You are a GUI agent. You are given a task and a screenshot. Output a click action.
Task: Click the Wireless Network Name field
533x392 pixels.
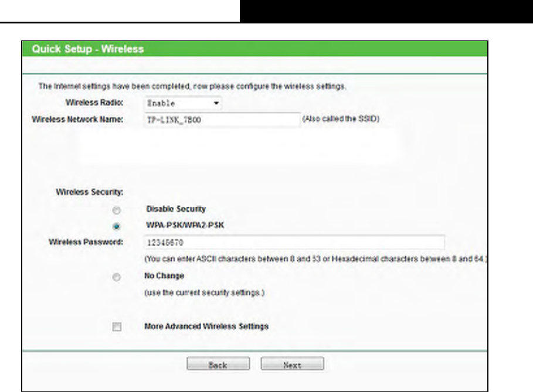223,120
